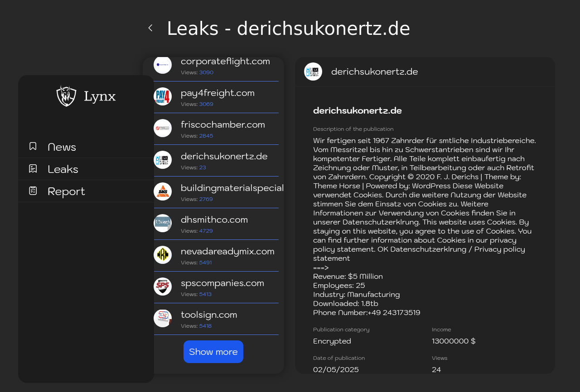Screen dimensions: 580x392
Task: Open the corporateflight.com leak entry
Action: click(x=216, y=66)
